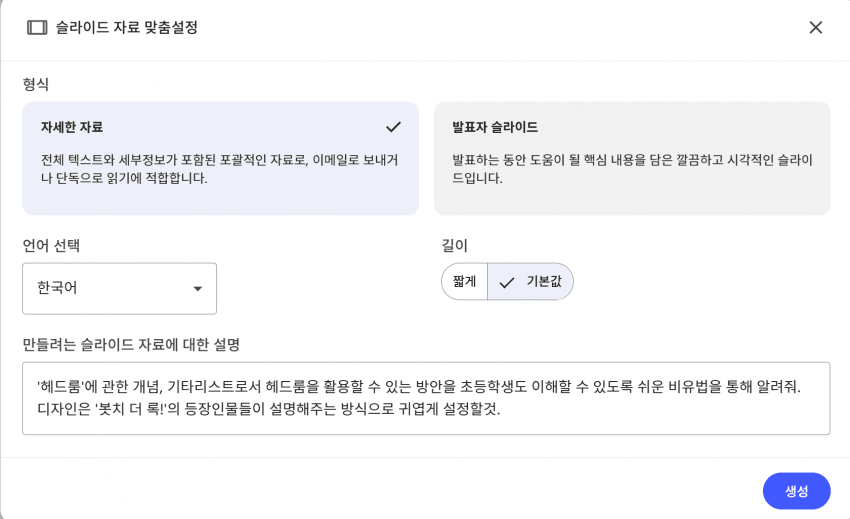Click the slide deck icon in header
Viewport: 850px width, 519px height.
pyautogui.click(x=37, y=28)
